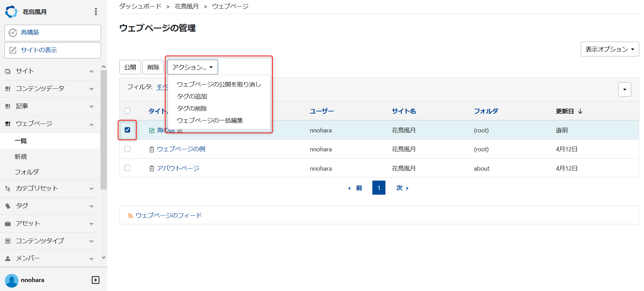644x291 pixels.
Task: Select ウェブページの一括編集 menu item
Action: [219, 120]
